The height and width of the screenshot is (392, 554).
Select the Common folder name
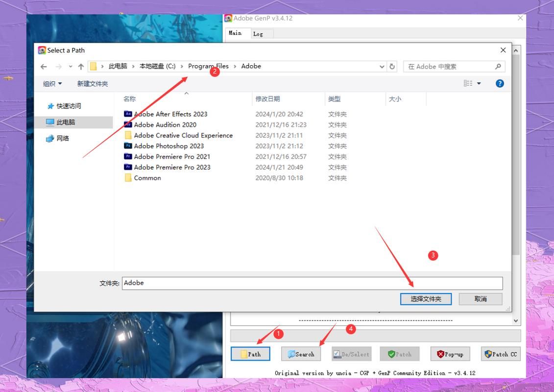[147, 178]
